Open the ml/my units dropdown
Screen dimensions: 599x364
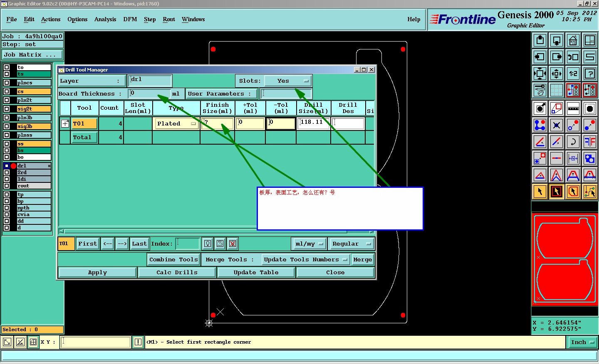pos(309,244)
